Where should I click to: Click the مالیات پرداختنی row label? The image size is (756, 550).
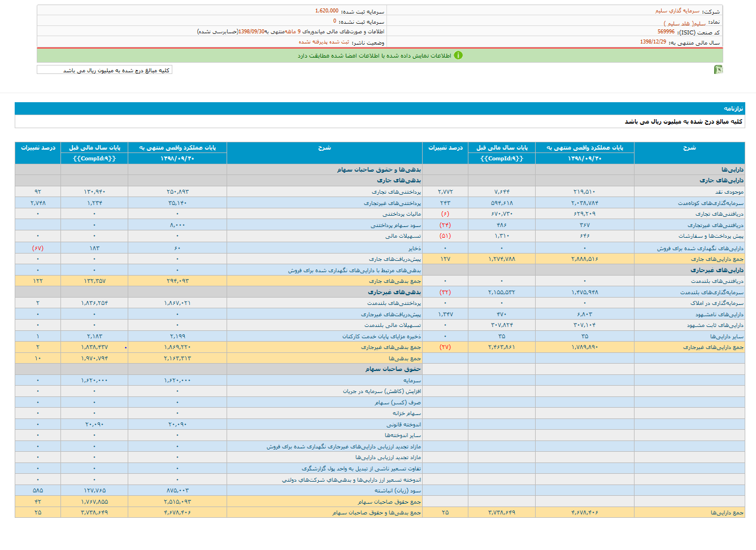tap(401, 214)
